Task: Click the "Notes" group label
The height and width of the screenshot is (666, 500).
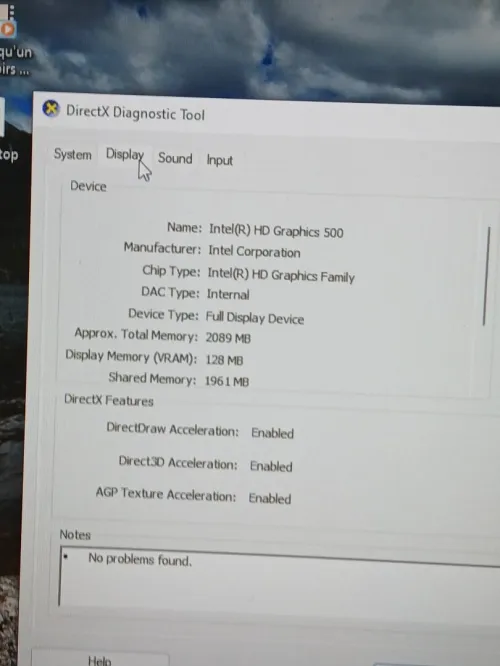Action: 75,534
